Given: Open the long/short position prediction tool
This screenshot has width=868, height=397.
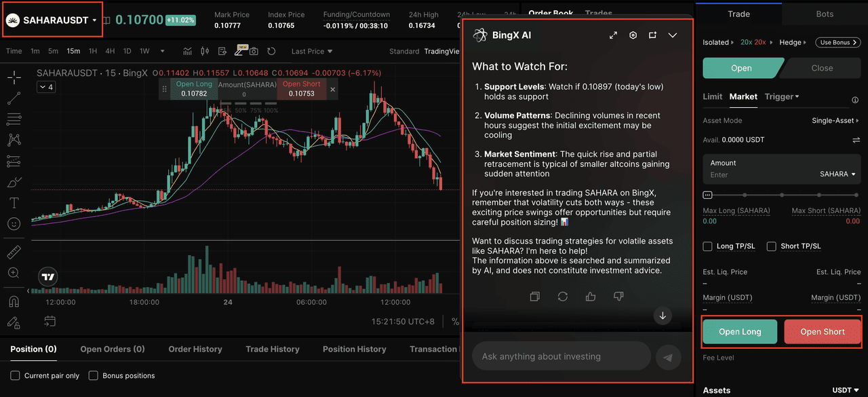Looking at the screenshot, I should pos(14,162).
